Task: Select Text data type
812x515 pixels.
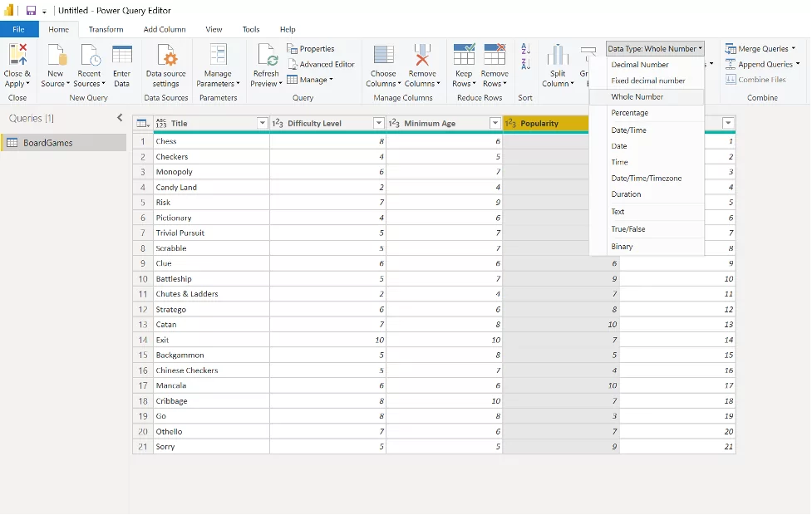Action: [647, 211]
